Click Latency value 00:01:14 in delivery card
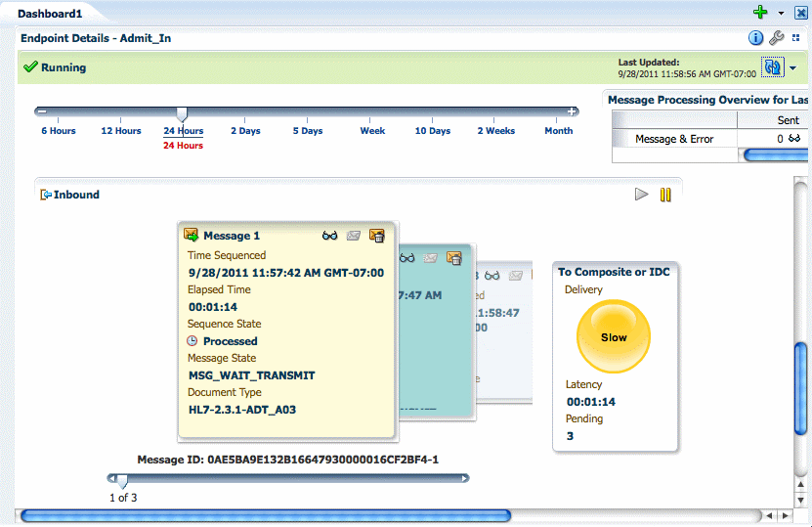Viewport: 812px width, 527px height. tap(591, 402)
